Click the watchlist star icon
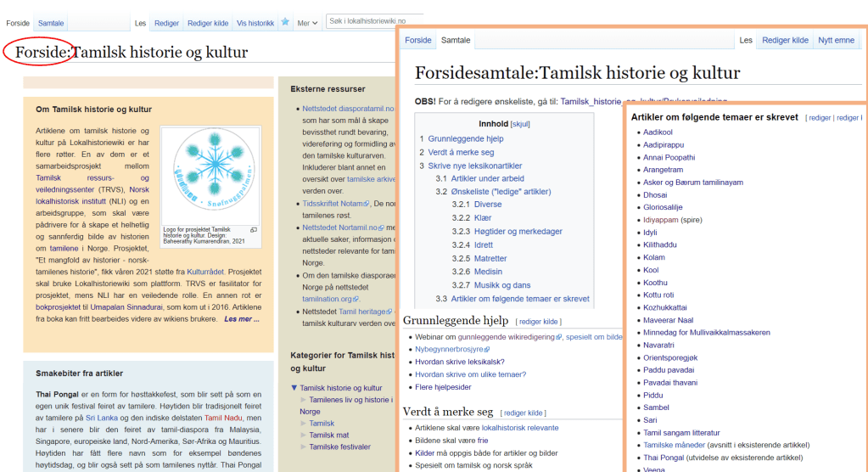Viewport: 868px width, 472px height. click(285, 23)
